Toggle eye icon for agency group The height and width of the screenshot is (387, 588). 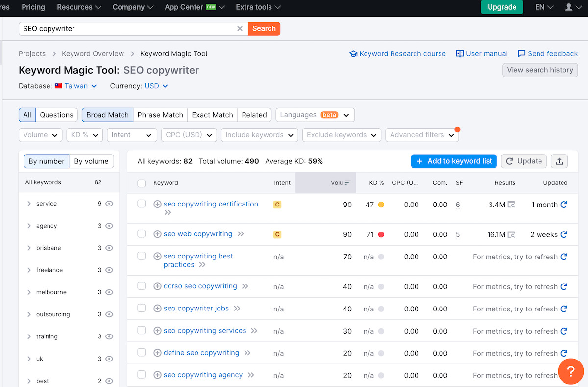(109, 226)
